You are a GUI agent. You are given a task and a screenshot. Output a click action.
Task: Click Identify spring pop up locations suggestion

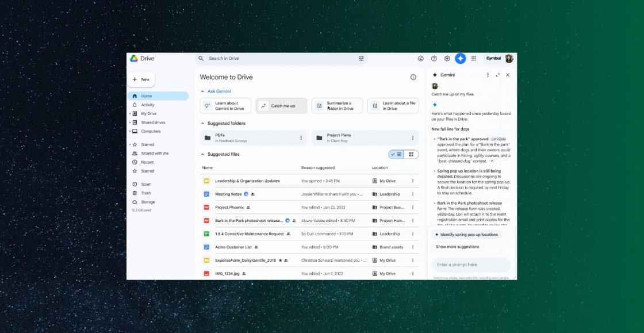tap(466, 235)
